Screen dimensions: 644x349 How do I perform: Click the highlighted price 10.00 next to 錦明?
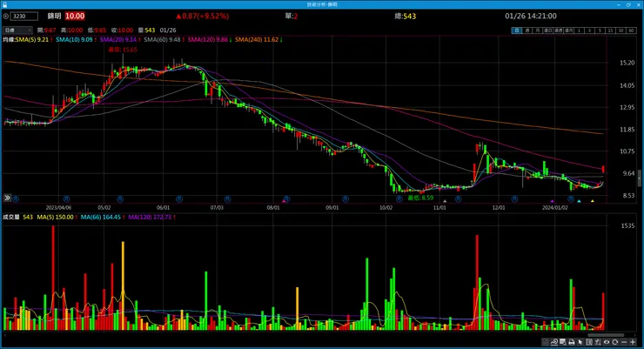(75, 16)
